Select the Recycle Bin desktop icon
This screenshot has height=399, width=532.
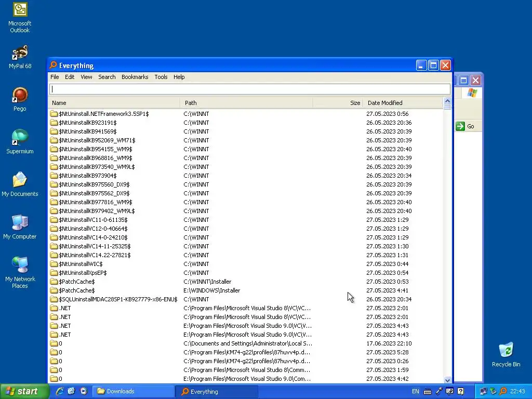(x=506, y=355)
